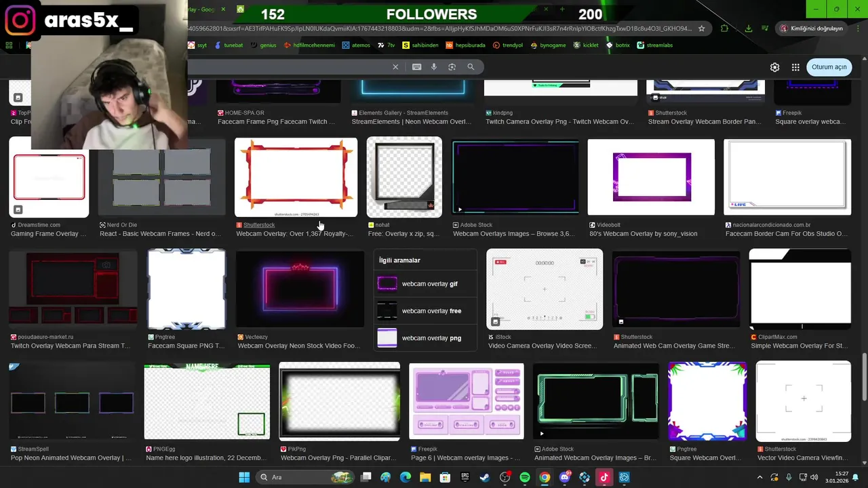Open the iStock video camera overlay thumbnail
Viewport: 868px width, 488px height.
(545, 289)
